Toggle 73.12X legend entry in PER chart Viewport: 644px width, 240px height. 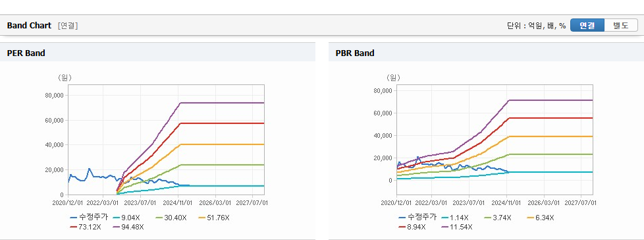pos(86,226)
